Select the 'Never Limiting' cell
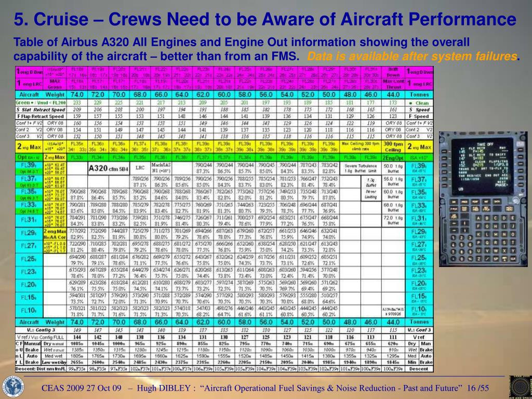 click(371, 195)
